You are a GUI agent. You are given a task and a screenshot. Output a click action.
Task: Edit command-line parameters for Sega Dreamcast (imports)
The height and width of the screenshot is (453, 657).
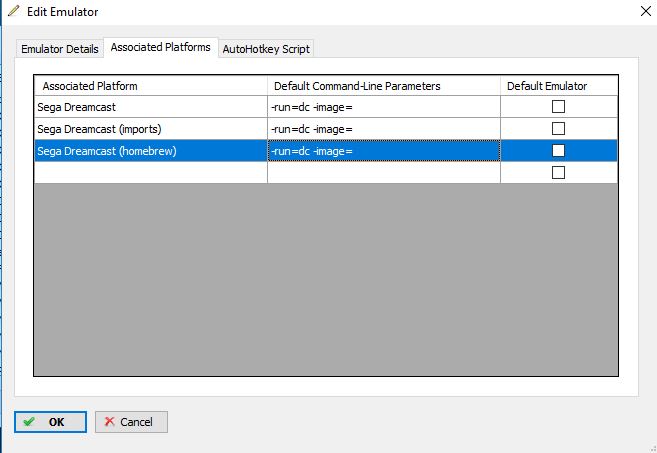tap(384, 129)
